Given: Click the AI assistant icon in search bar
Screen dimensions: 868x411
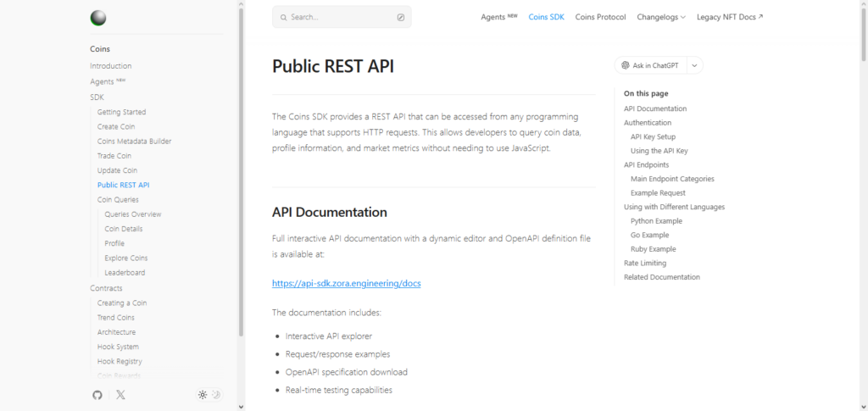Looking at the screenshot, I should pos(401,17).
